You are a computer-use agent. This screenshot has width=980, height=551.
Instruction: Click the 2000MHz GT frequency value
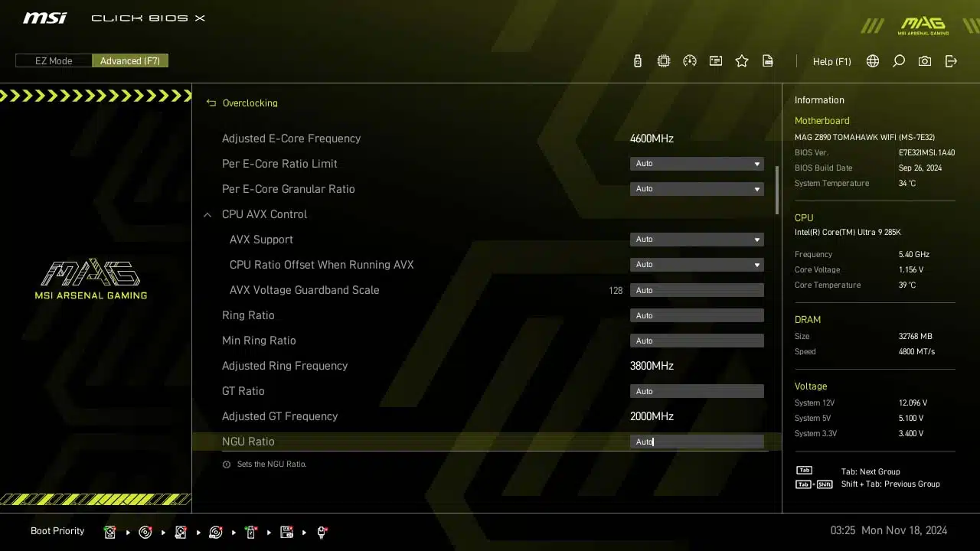(x=652, y=416)
